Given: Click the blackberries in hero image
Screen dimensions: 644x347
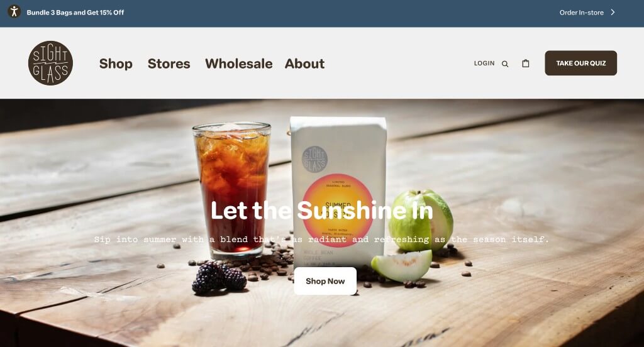Looking at the screenshot, I should (219, 278).
